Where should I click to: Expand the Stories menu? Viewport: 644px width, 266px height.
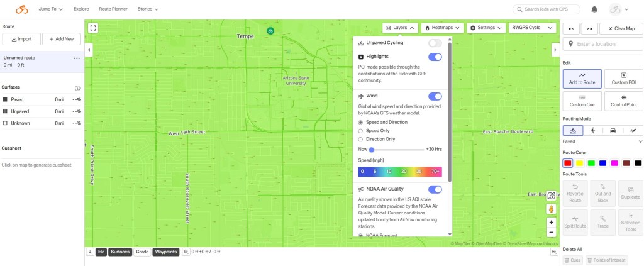coord(148,9)
